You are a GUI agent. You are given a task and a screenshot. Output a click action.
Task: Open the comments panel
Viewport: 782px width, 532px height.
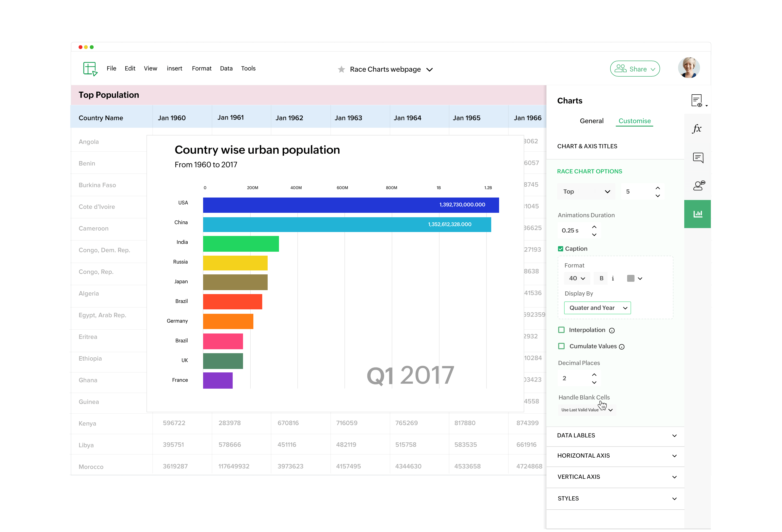point(698,157)
